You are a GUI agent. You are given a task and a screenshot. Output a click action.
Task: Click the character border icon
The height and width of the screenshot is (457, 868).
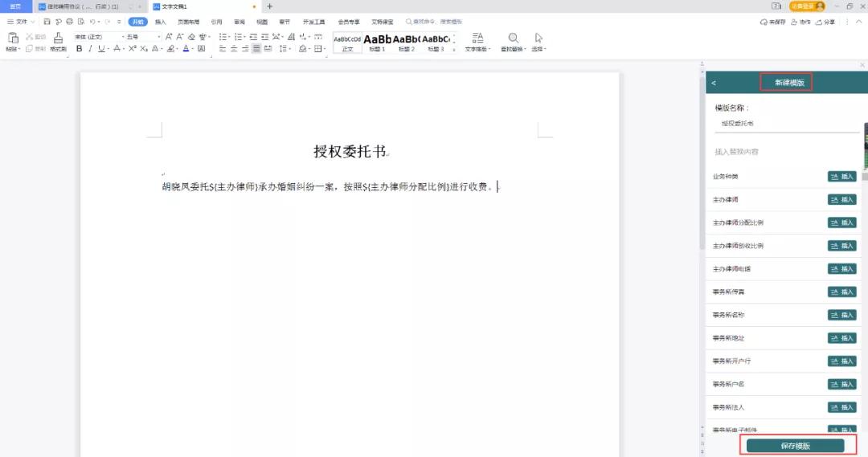pos(202,49)
